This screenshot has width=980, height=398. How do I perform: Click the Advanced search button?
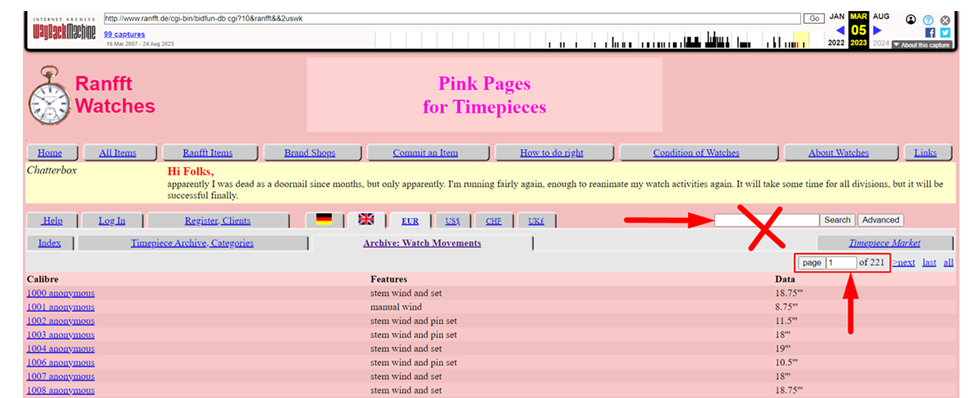[x=881, y=220]
